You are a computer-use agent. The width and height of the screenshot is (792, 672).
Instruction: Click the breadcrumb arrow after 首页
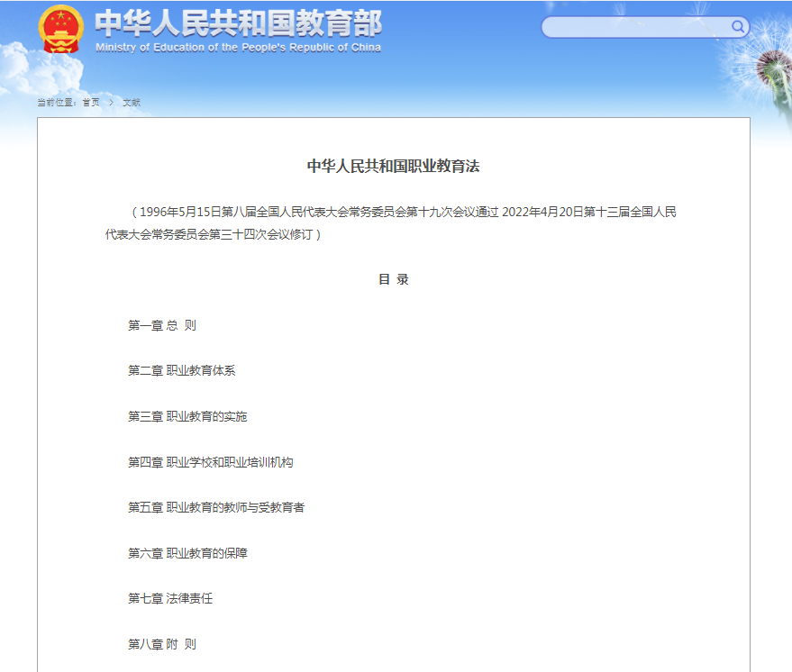point(112,103)
